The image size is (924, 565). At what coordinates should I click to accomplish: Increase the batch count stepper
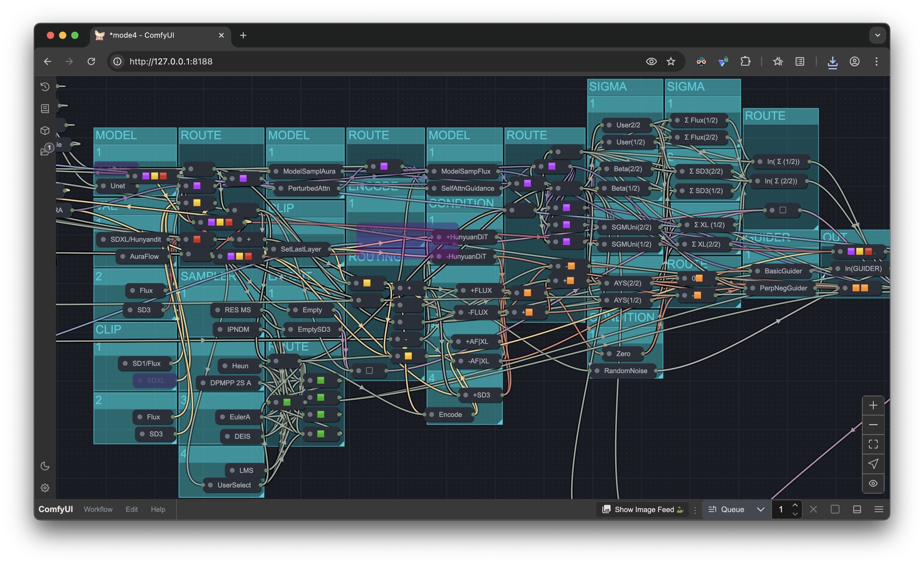795,505
